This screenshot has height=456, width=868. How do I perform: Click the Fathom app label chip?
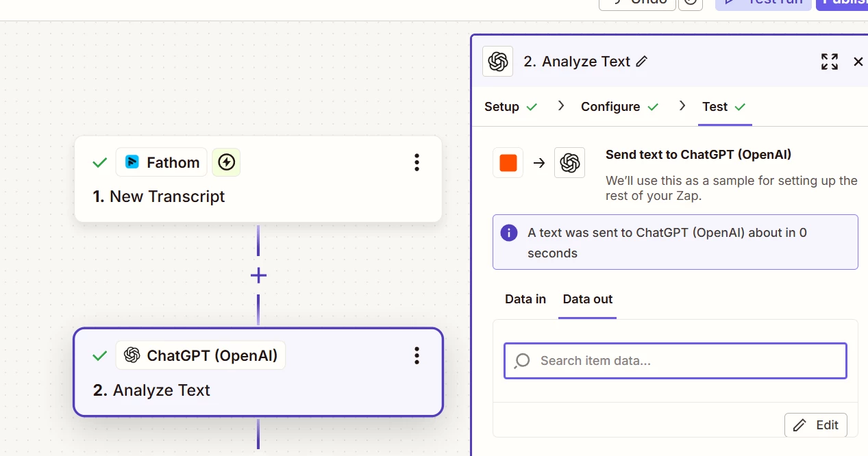[162, 162]
